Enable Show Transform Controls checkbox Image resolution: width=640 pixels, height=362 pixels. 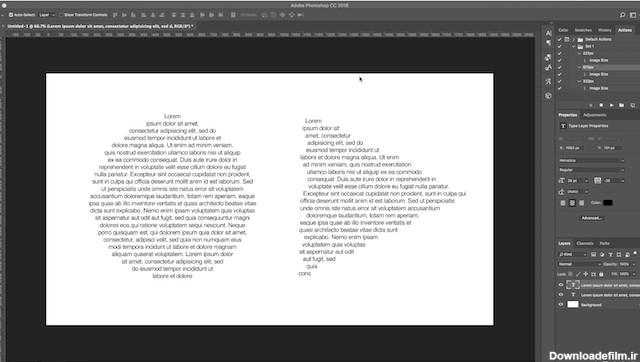(x=61, y=15)
